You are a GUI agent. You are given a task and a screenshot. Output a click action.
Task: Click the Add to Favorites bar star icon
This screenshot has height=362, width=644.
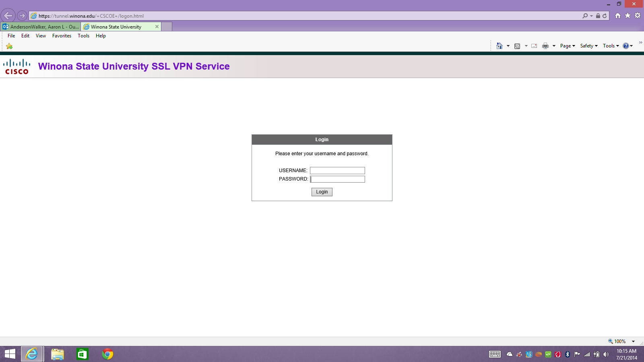click(9, 46)
